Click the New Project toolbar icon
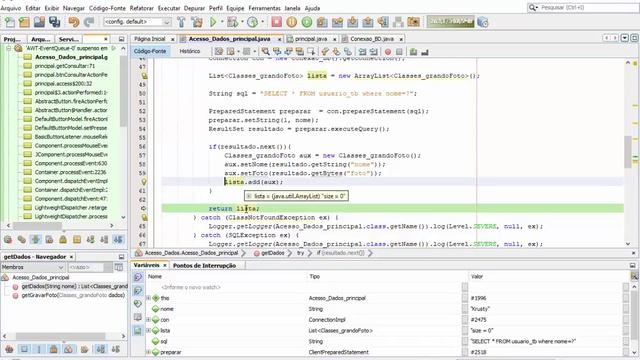The image size is (640, 360). (24, 22)
